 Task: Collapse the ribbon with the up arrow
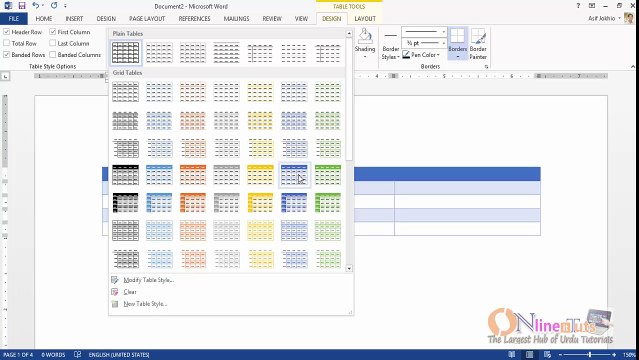[x=632, y=66]
